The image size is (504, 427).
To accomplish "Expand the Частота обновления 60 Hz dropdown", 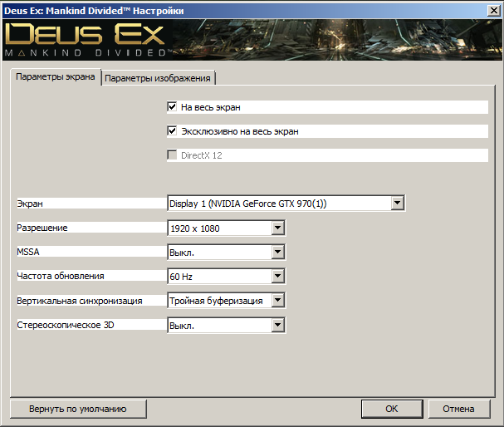I will pos(227,276).
